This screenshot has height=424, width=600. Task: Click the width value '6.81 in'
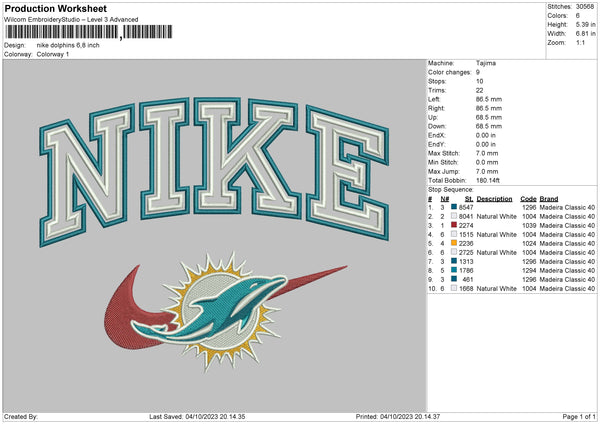click(585, 34)
